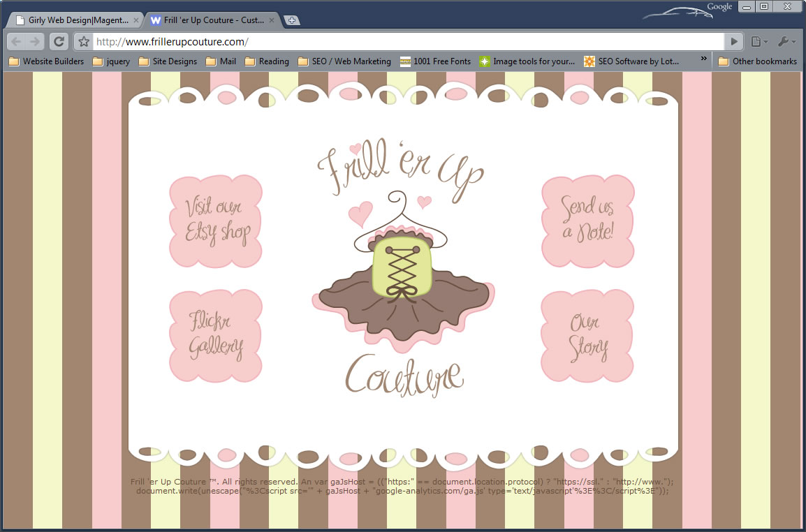Reload the page with the refresh icon

[x=59, y=42]
